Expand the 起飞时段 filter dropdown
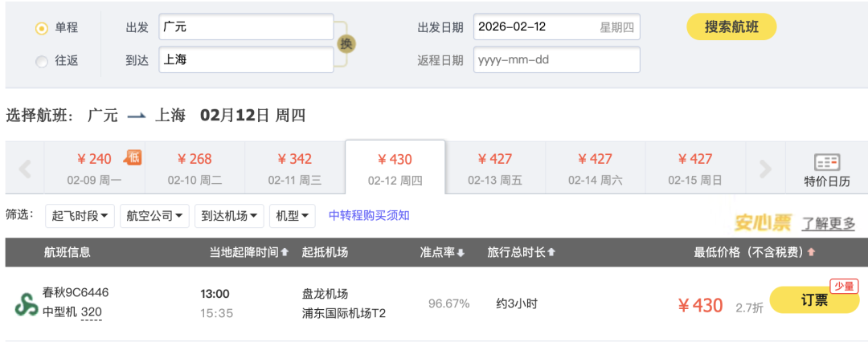868x342 pixels. pos(80,216)
